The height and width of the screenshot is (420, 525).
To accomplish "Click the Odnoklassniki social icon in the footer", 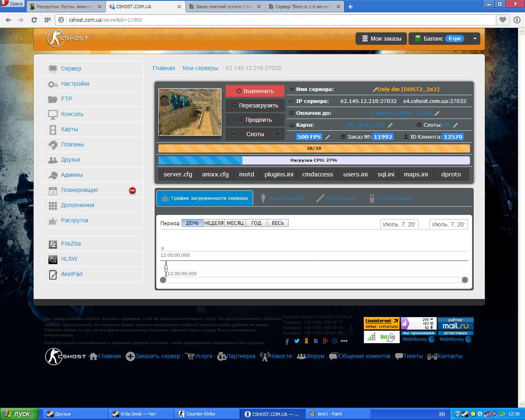I will click(306, 341).
